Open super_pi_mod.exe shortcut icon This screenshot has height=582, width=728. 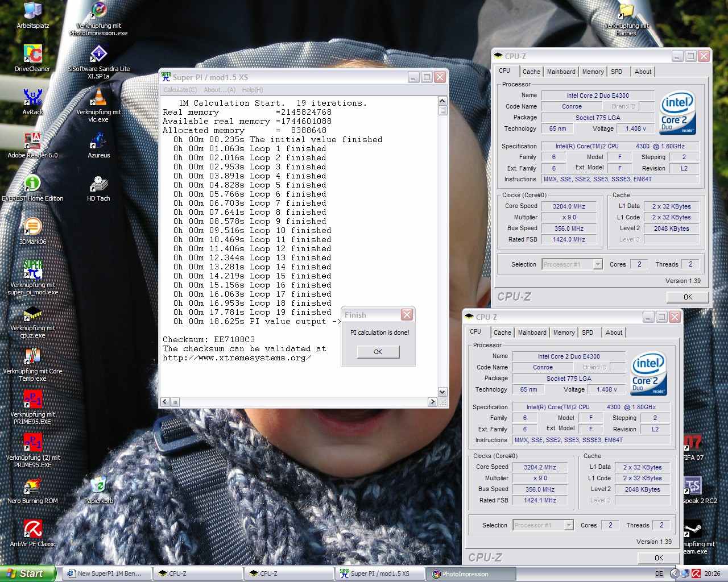[x=32, y=278]
